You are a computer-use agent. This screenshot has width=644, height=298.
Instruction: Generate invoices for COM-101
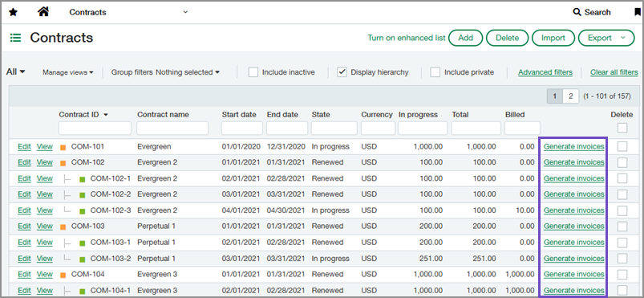[x=573, y=146]
